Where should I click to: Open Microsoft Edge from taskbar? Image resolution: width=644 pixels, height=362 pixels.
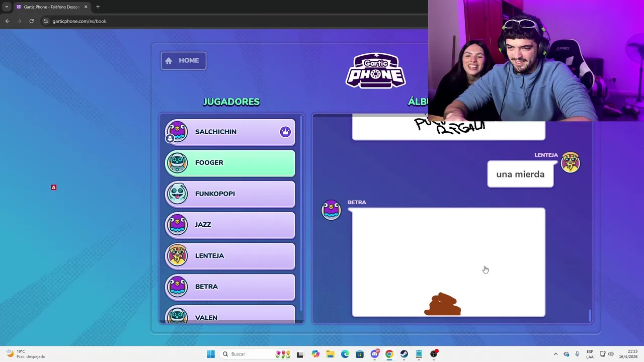(345, 354)
